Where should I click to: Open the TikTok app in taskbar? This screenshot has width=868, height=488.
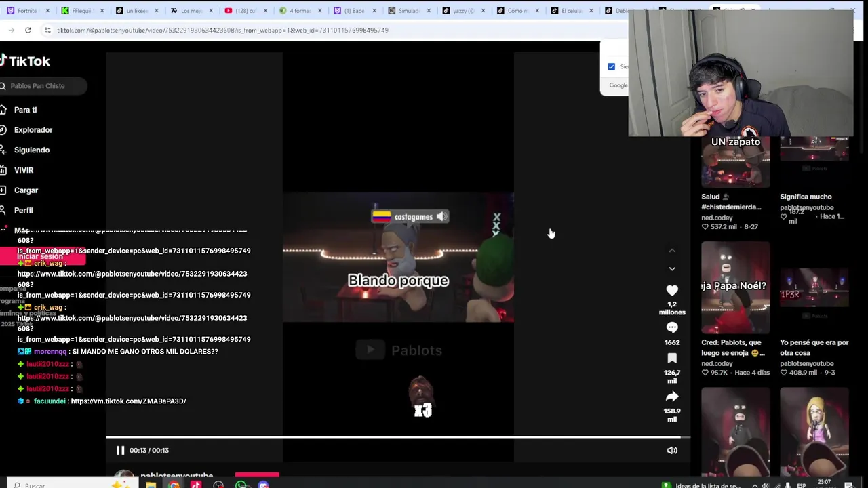click(196, 485)
